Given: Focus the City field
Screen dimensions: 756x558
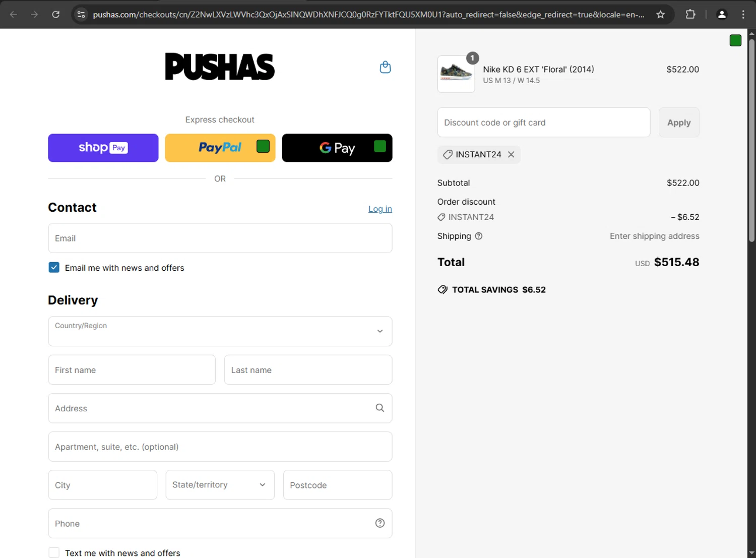Looking at the screenshot, I should [103, 485].
